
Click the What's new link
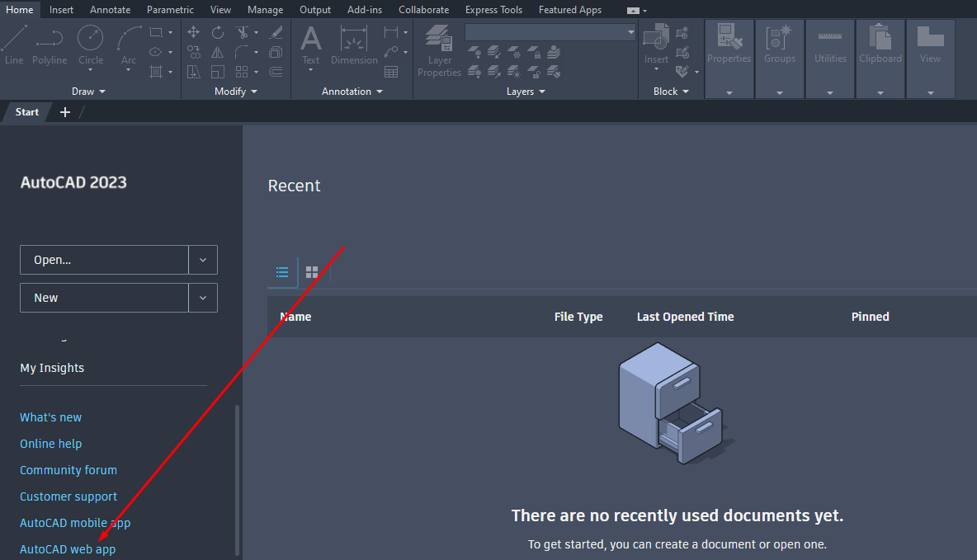(51, 417)
